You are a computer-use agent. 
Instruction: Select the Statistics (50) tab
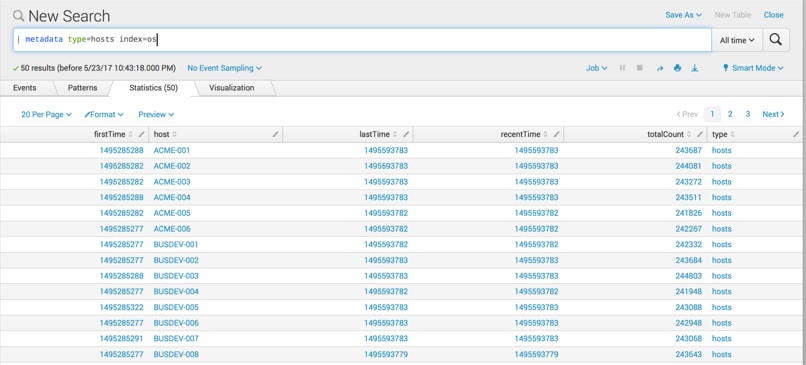[153, 88]
